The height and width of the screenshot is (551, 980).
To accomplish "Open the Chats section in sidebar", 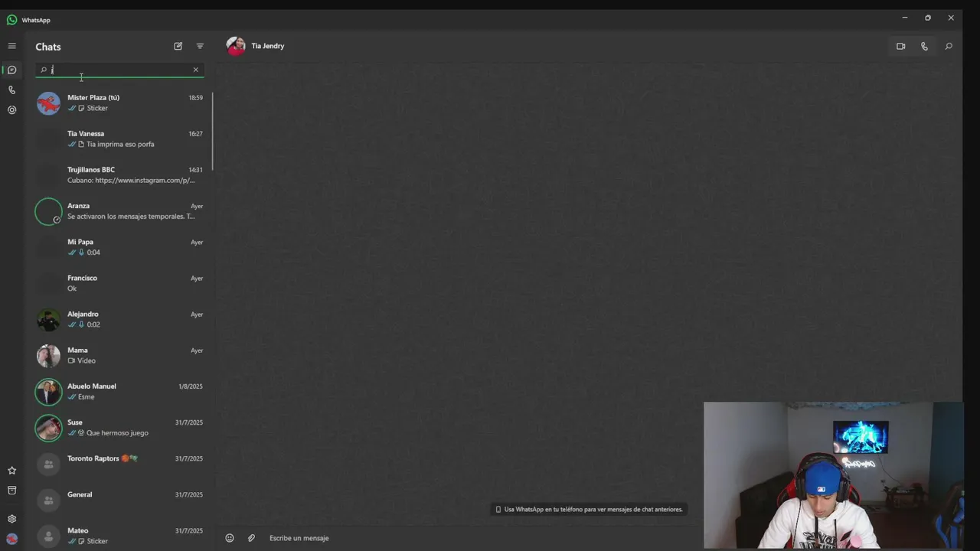I will [11, 70].
